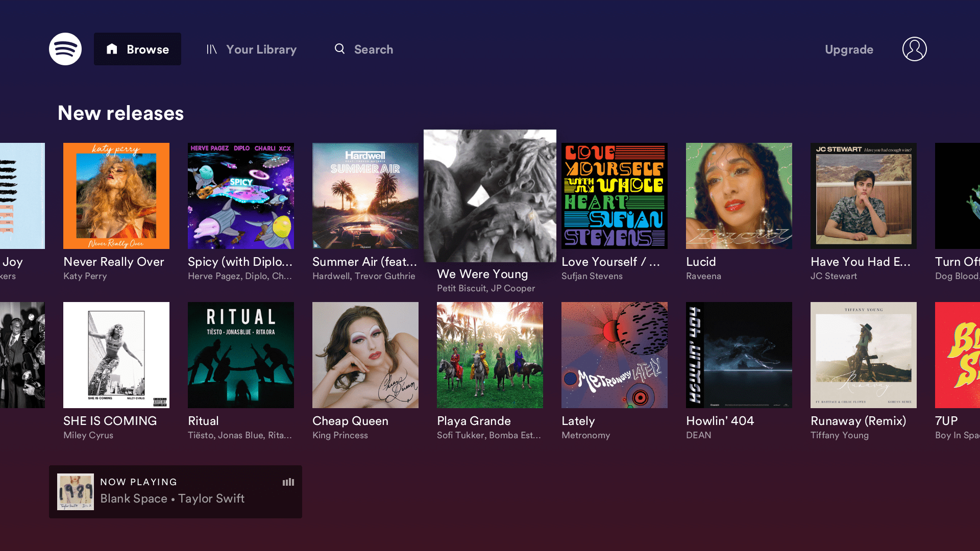
Task: Open the Runaway (Remix) album cover
Action: point(864,355)
